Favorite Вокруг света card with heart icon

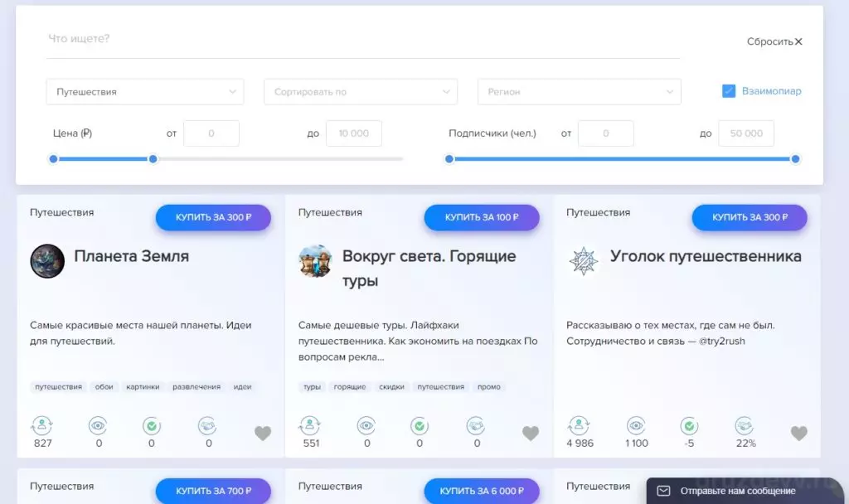pos(531,433)
